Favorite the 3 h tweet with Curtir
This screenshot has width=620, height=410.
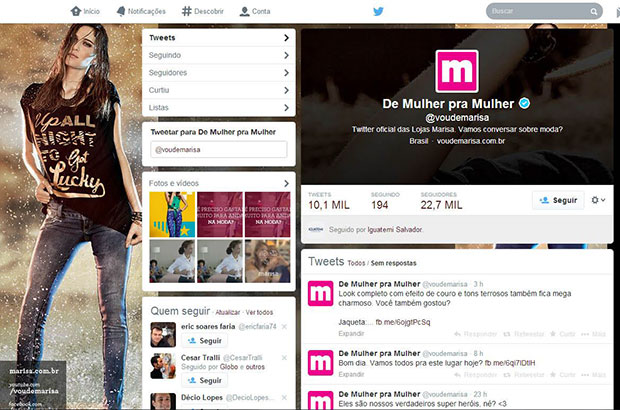(563, 334)
